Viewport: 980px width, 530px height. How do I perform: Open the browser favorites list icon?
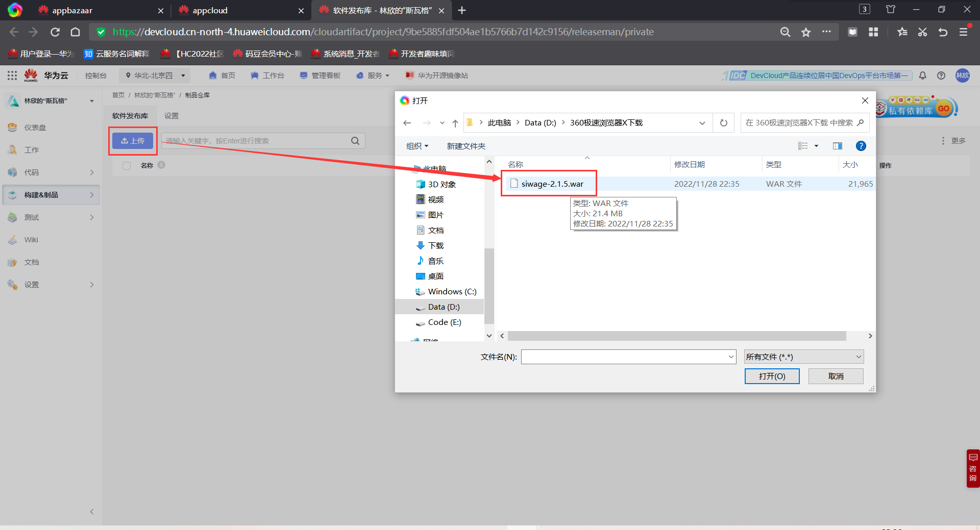pyautogui.click(x=902, y=32)
